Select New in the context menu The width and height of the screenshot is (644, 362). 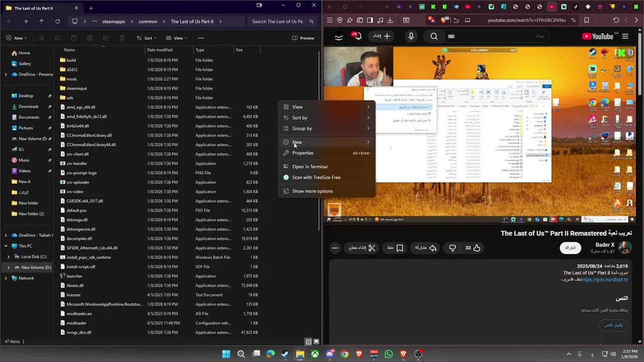click(x=327, y=142)
